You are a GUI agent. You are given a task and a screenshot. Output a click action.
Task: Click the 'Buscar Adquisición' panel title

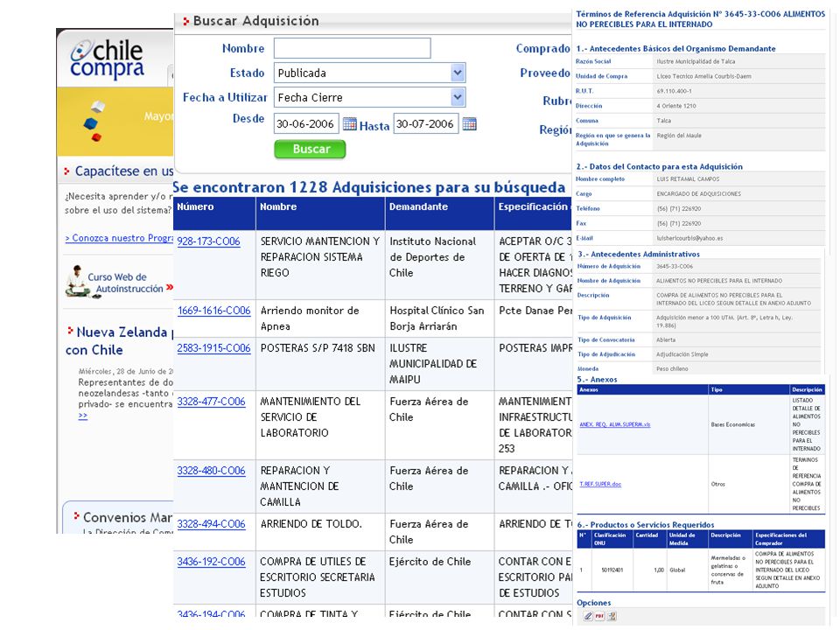click(x=255, y=21)
